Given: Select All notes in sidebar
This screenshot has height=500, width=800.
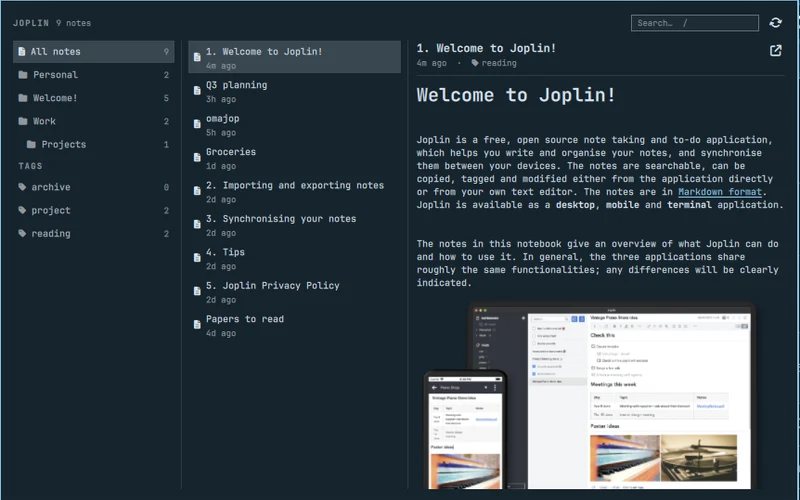Looking at the screenshot, I should [94, 52].
